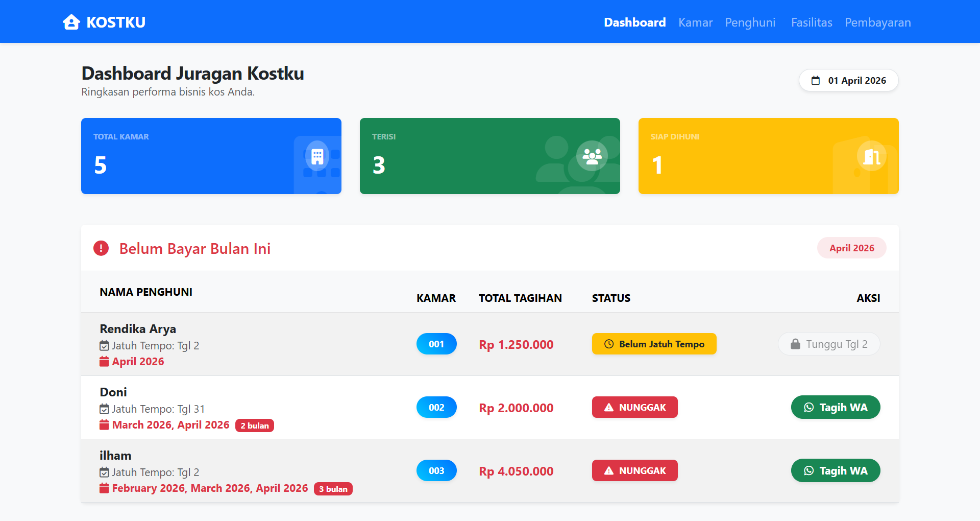Open the Kamar menu item
The width and height of the screenshot is (980, 521).
tap(695, 22)
